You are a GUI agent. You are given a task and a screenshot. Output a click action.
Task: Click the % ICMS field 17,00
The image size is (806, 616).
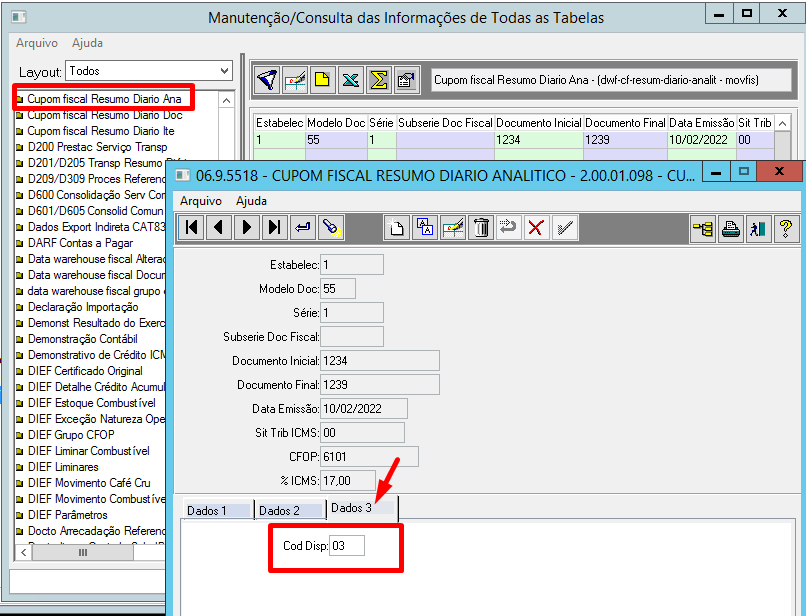click(x=348, y=481)
